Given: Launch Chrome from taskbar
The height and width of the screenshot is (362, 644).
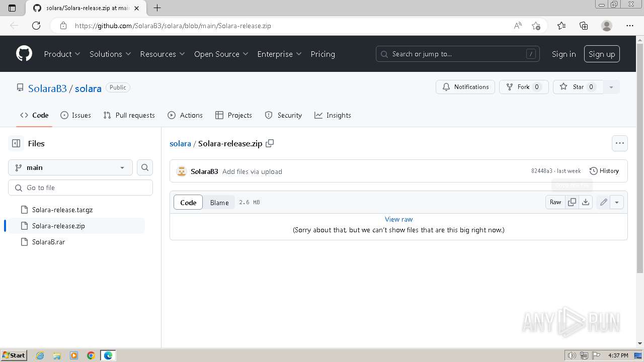Looking at the screenshot, I should tap(91, 355).
